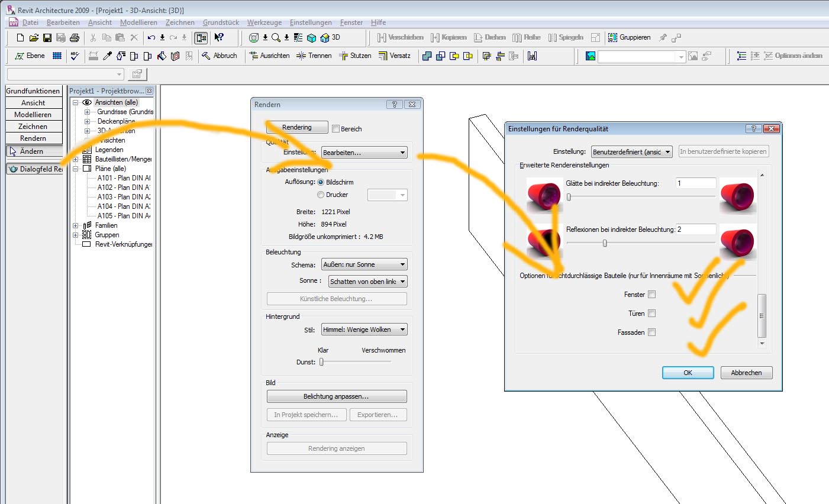829x504 pixels.
Task: Click the Glätte bei indirekter Beleuchtung slider
Action: (x=569, y=197)
